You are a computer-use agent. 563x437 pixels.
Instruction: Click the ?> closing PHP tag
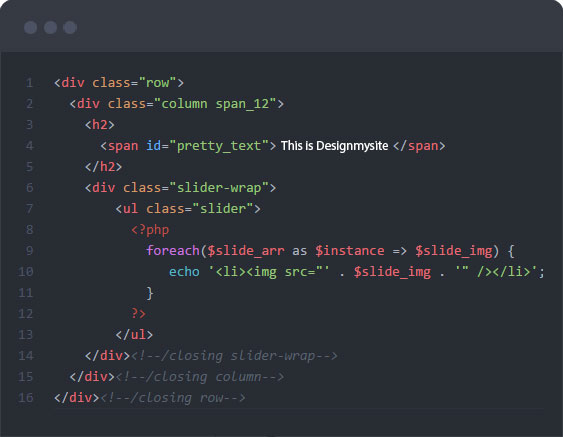coord(139,313)
